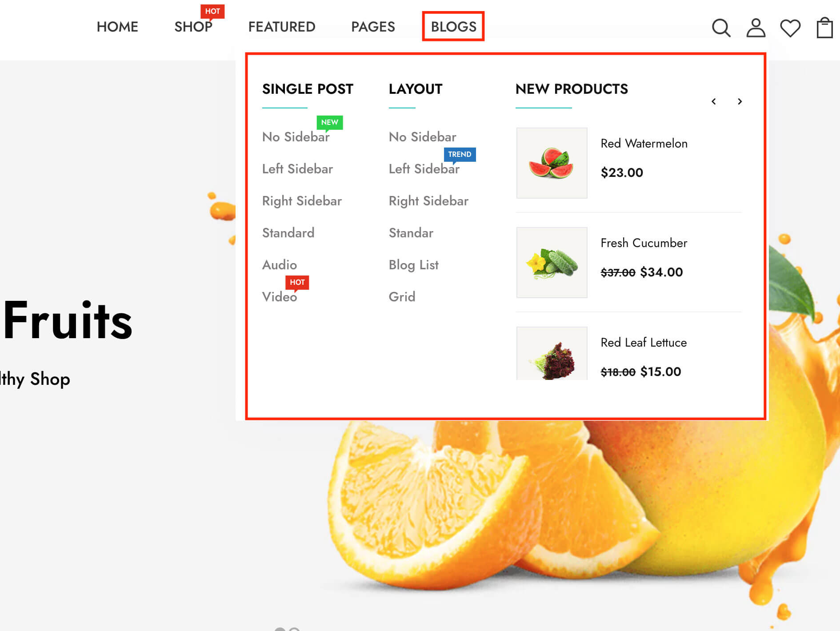
Task: Select the Audio single post link
Action: [x=280, y=265]
